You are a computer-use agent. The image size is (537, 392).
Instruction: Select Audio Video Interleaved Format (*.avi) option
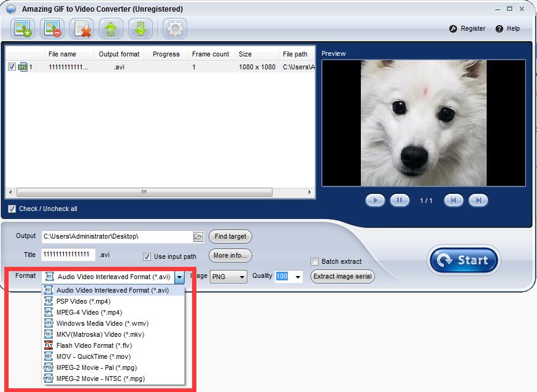(113, 290)
